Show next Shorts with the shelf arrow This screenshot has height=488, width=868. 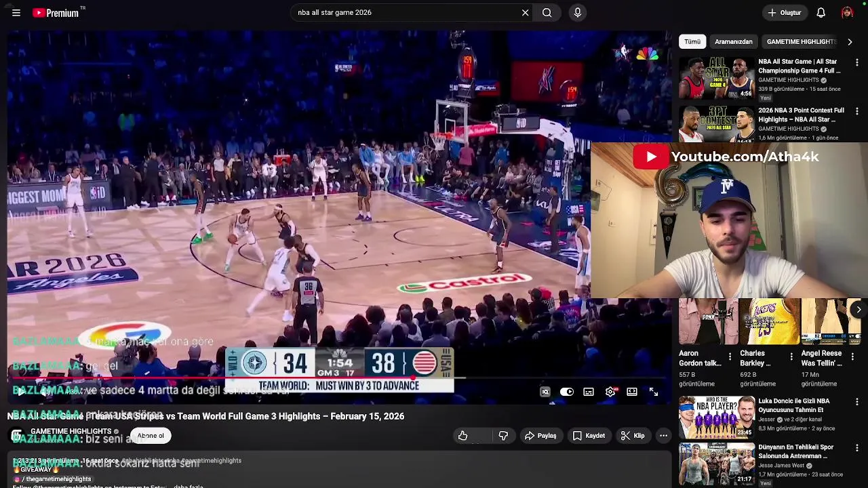(859, 310)
